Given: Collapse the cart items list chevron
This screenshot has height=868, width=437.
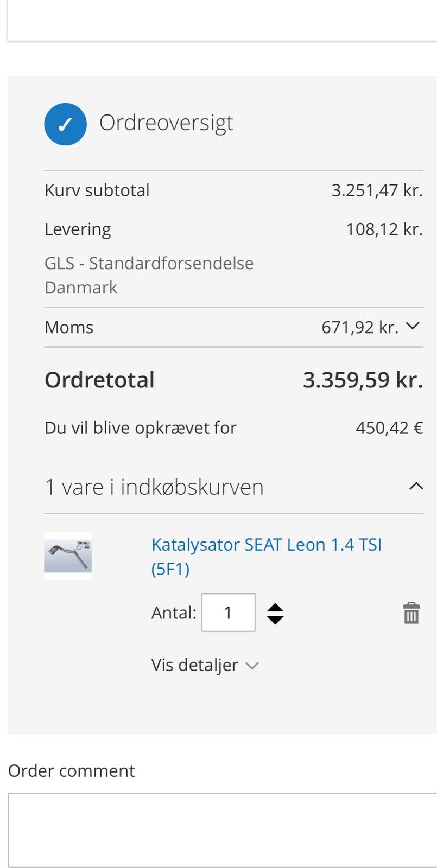Looking at the screenshot, I should tap(415, 486).
